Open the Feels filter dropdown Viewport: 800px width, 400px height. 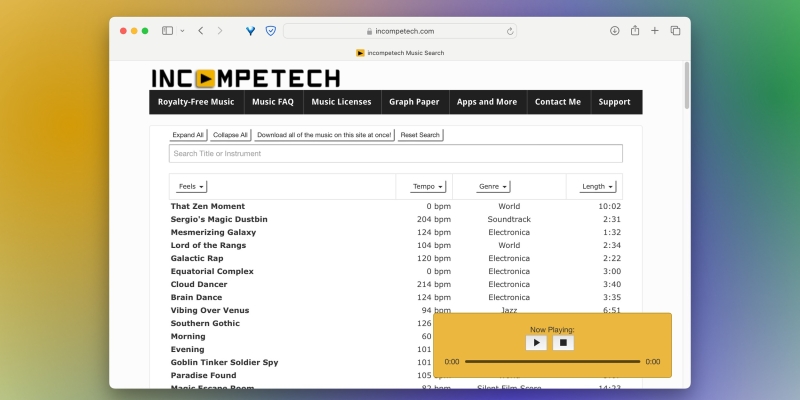tap(191, 186)
